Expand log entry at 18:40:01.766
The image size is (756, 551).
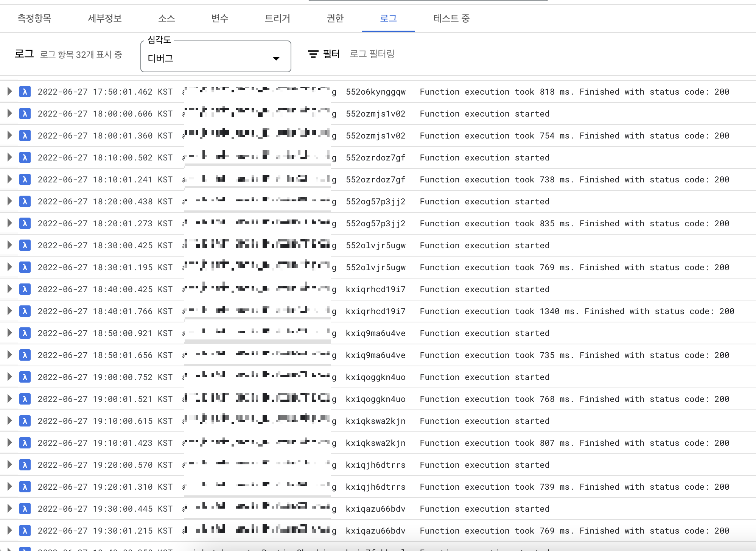tap(10, 311)
